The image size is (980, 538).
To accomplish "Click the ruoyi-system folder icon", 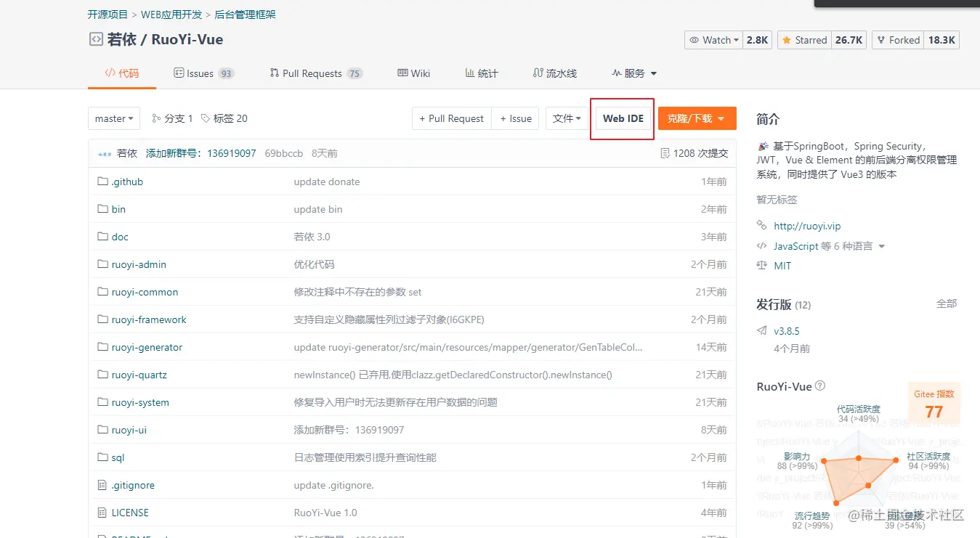I will coord(102,402).
